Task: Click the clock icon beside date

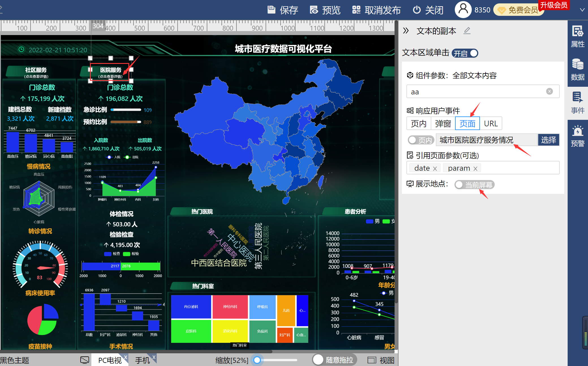Action: point(21,49)
